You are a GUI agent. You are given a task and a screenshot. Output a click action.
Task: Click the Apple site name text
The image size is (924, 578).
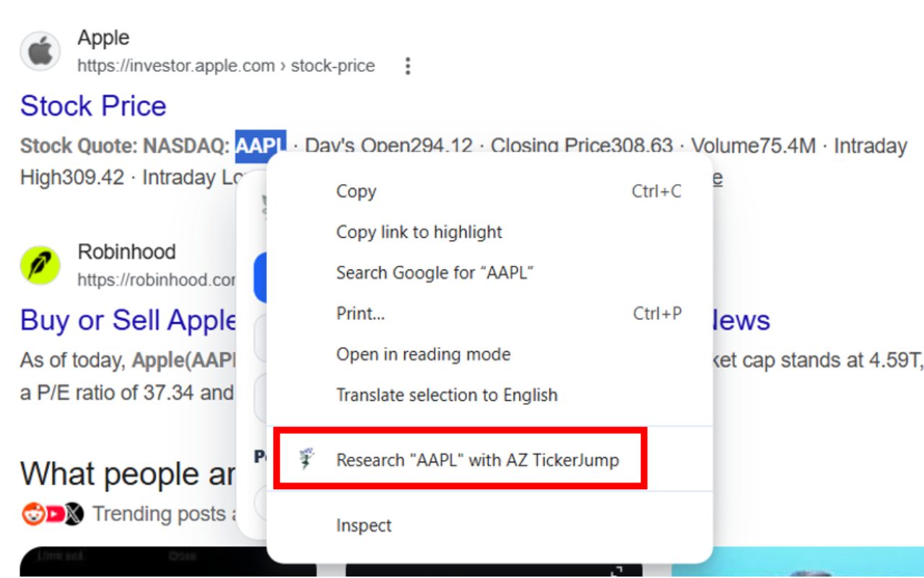point(103,38)
